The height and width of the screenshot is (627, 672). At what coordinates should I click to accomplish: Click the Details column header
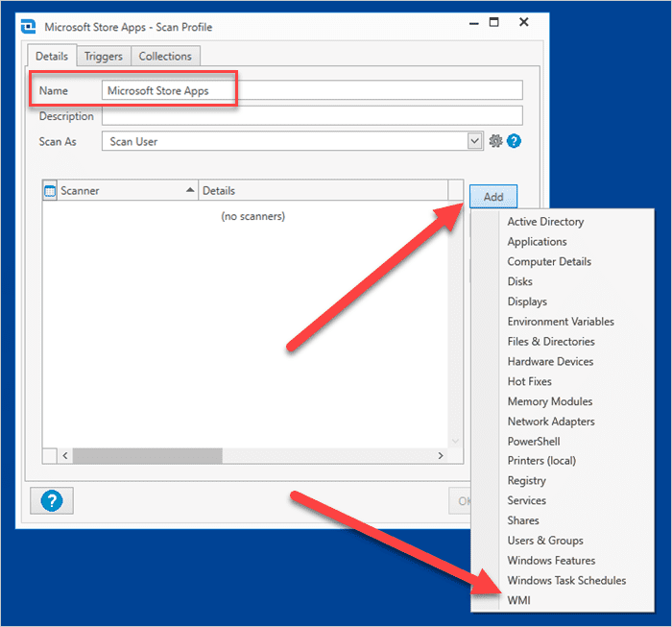tap(324, 191)
